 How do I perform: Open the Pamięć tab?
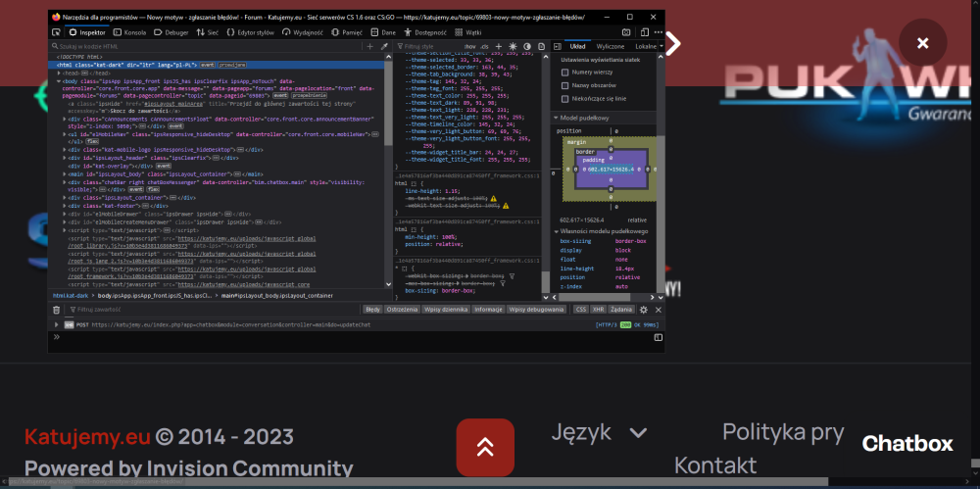[x=348, y=32]
